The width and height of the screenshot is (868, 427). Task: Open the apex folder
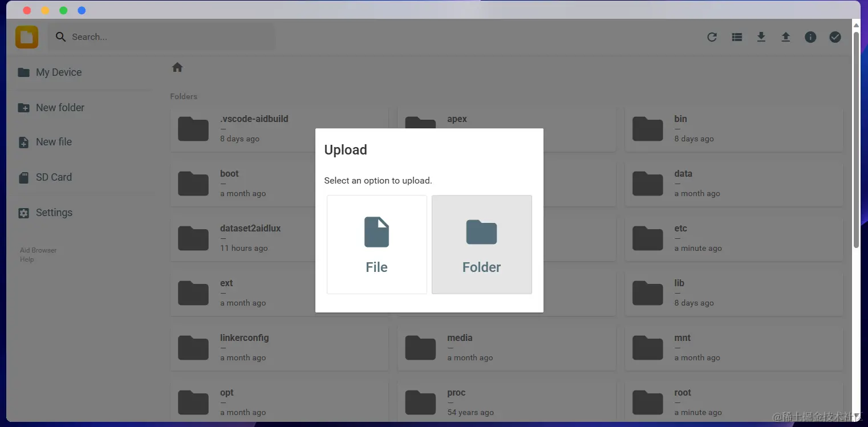506,129
